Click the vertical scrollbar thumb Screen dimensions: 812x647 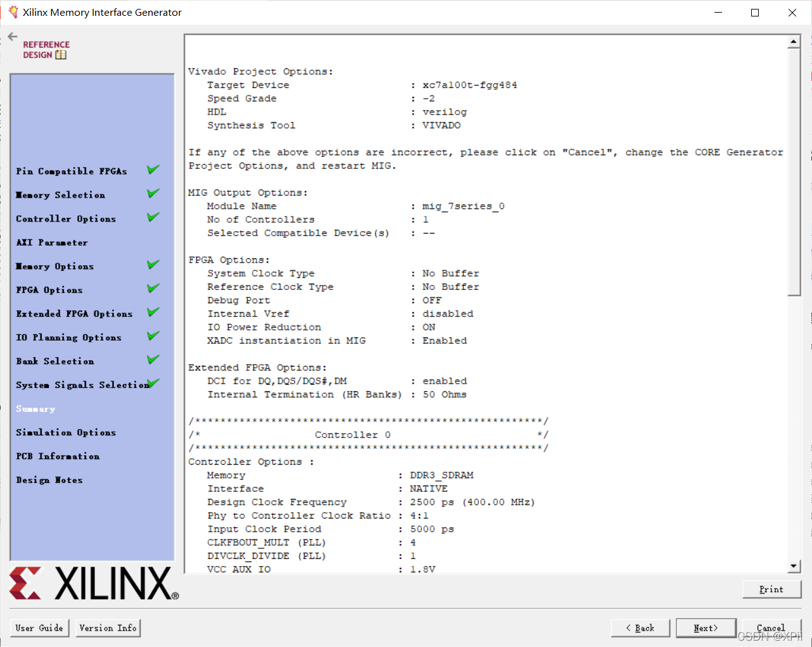coord(794,172)
